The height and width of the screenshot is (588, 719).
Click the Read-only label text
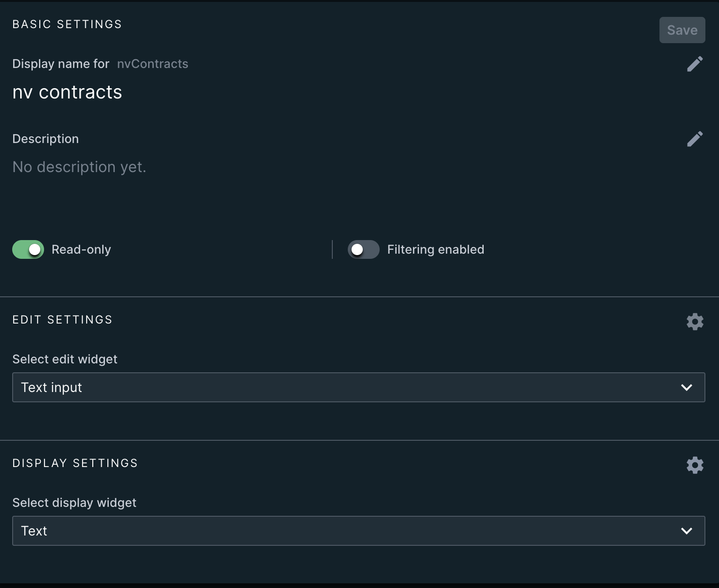tap(81, 249)
